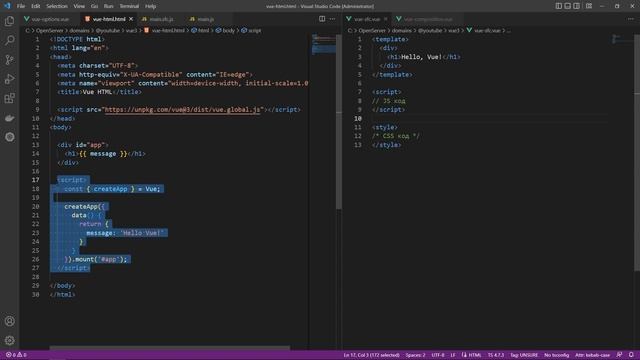The width and height of the screenshot is (640, 360).
Task: Open the Run and Debug view
Action: click(9, 79)
